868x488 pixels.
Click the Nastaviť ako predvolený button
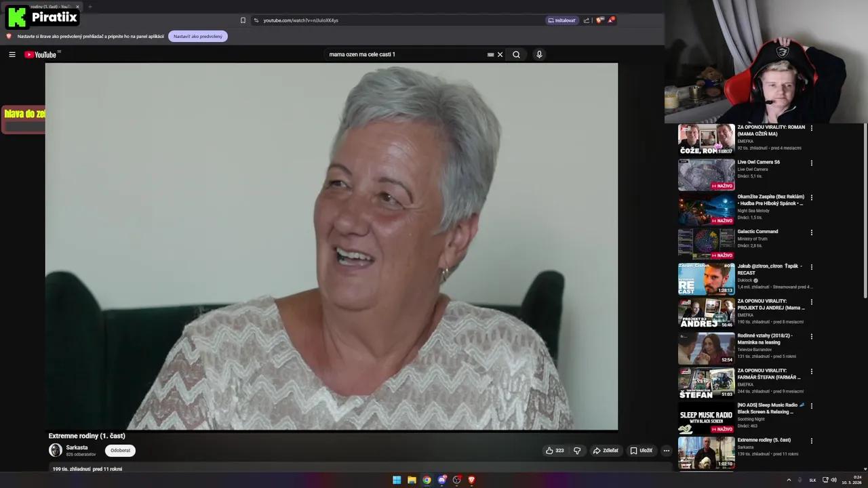[x=198, y=37]
